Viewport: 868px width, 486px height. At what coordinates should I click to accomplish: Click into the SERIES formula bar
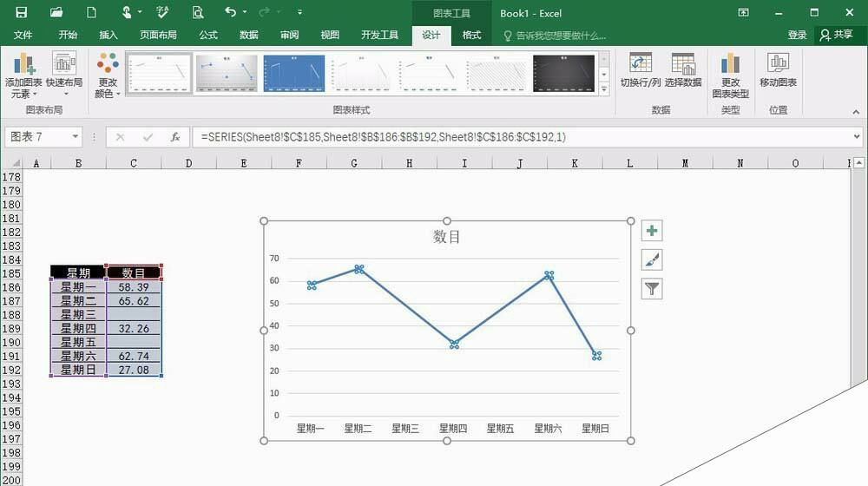point(520,137)
